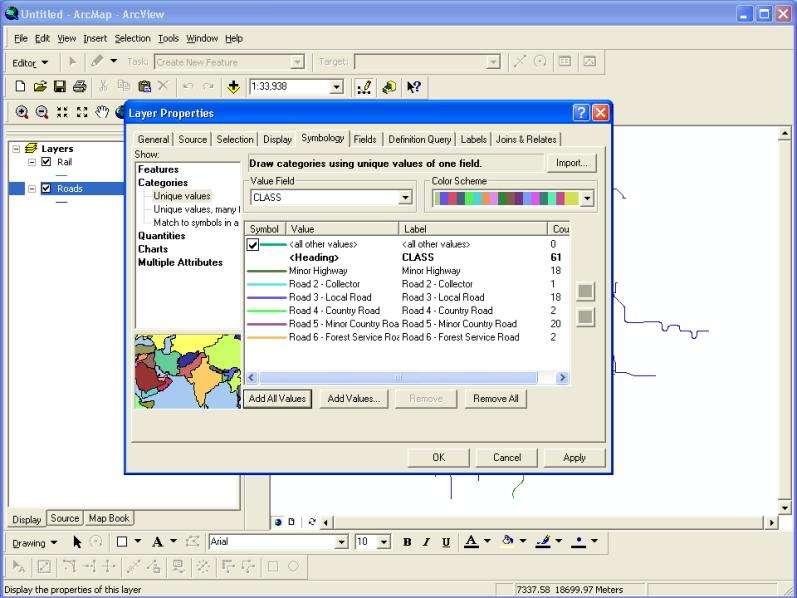Uncheck the Roads layer visibility checkbox

coord(46,188)
